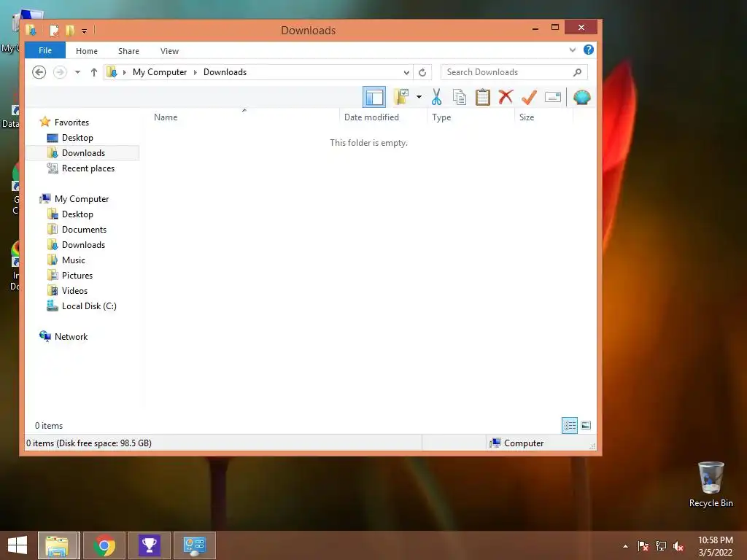747x560 pixels.
Task: Click the Properties icon in quick access toolbar
Action: coord(54,31)
